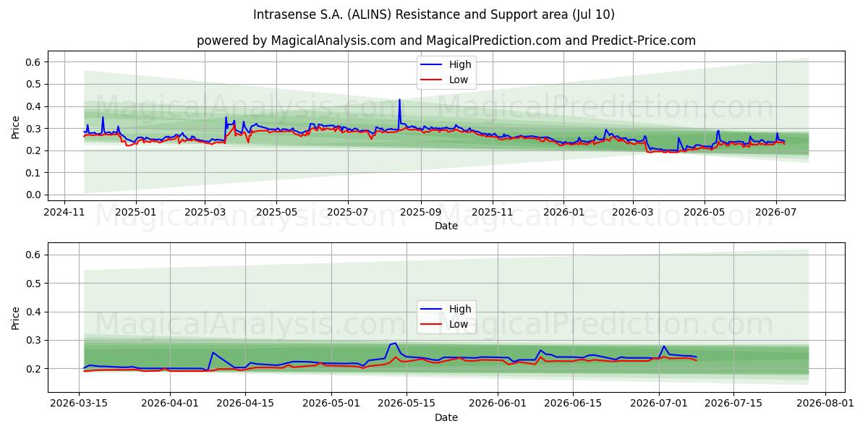This screenshot has width=868, height=434.
Task: Click the top chart x-axis label '2025-05'
Action: point(276,212)
